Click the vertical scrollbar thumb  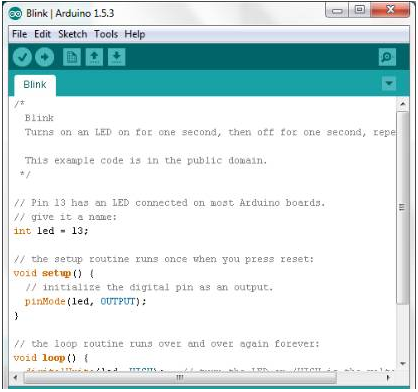[x=403, y=207]
